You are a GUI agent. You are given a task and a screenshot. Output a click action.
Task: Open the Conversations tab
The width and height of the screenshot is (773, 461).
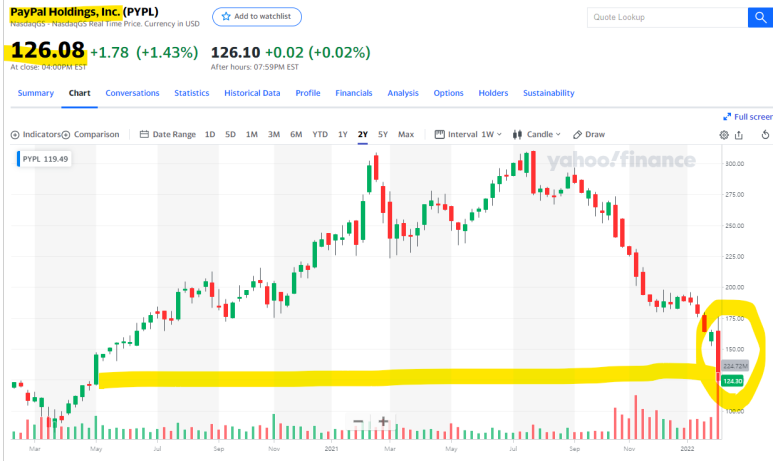point(132,93)
